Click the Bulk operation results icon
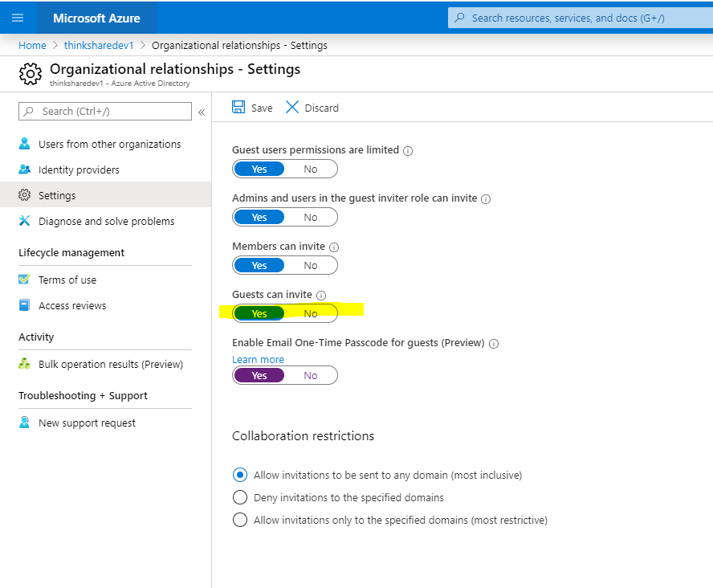 (24, 365)
